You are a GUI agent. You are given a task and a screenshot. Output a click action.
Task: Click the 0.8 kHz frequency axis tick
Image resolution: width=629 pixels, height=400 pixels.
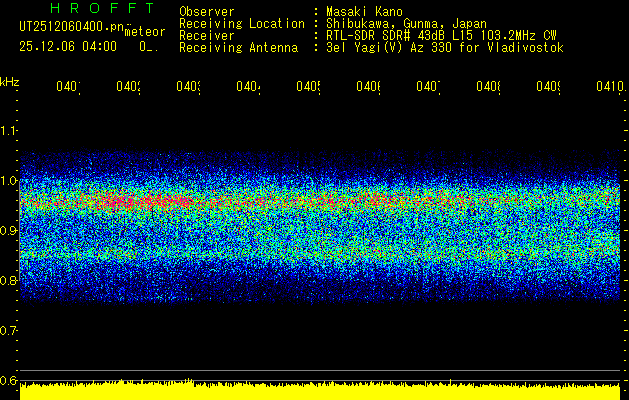coord(9,281)
